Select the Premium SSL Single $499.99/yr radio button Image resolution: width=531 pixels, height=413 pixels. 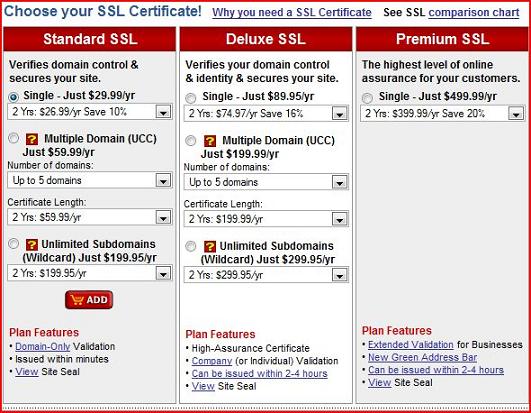pyautogui.click(x=367, y=98)
